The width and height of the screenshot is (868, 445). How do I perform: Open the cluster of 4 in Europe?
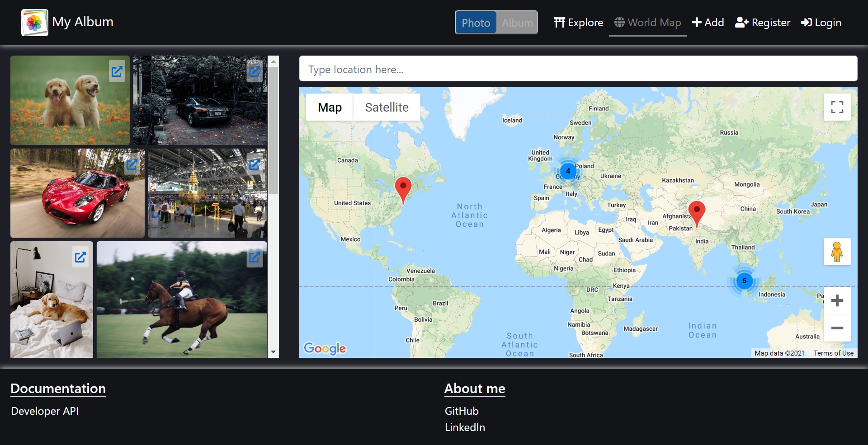click(568, 171)
